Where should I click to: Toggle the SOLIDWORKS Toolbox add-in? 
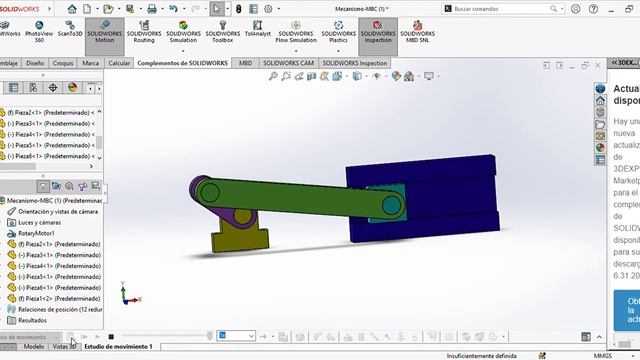[x=222, y=32]
